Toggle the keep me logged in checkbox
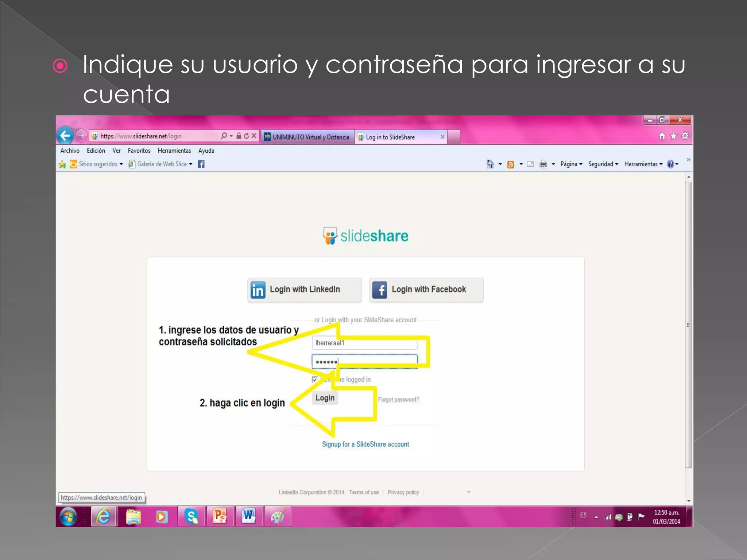The height and width of the screenshot is (560, 747). point(314,380)
